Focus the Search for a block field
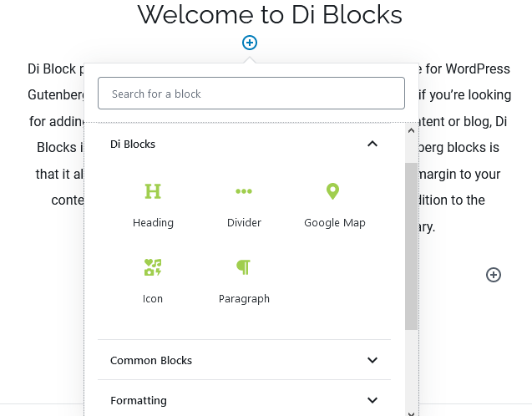 [x=251, y=94]
